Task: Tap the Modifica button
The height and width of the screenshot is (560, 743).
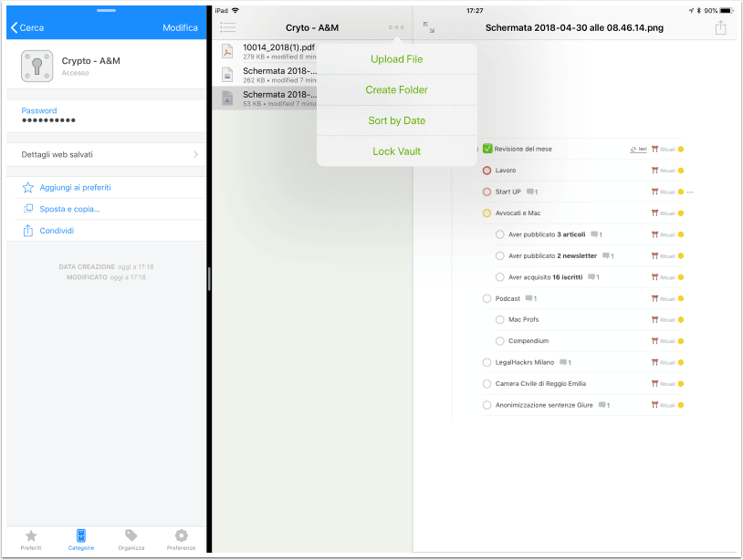Action: (x=180, y=28)
